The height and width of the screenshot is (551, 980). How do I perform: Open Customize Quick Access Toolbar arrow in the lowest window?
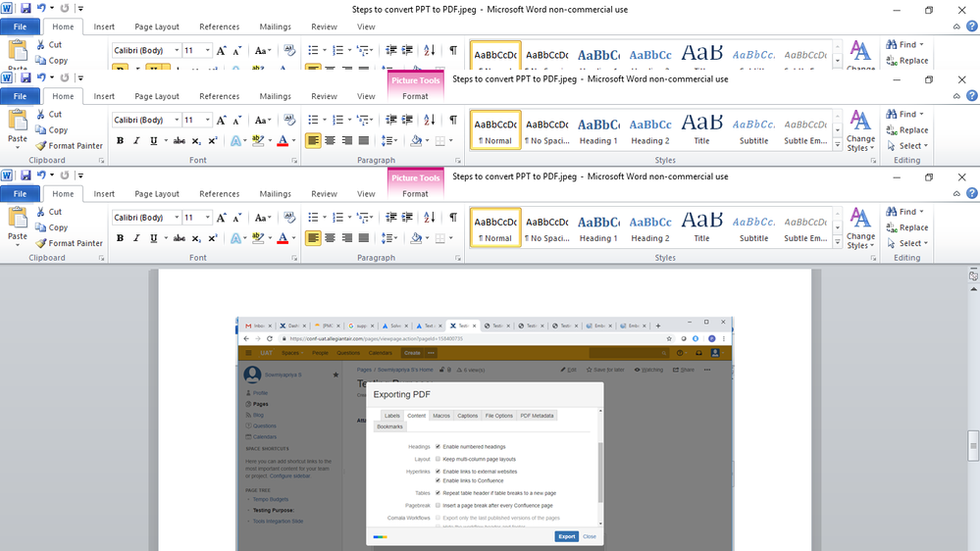pos(80,175)
